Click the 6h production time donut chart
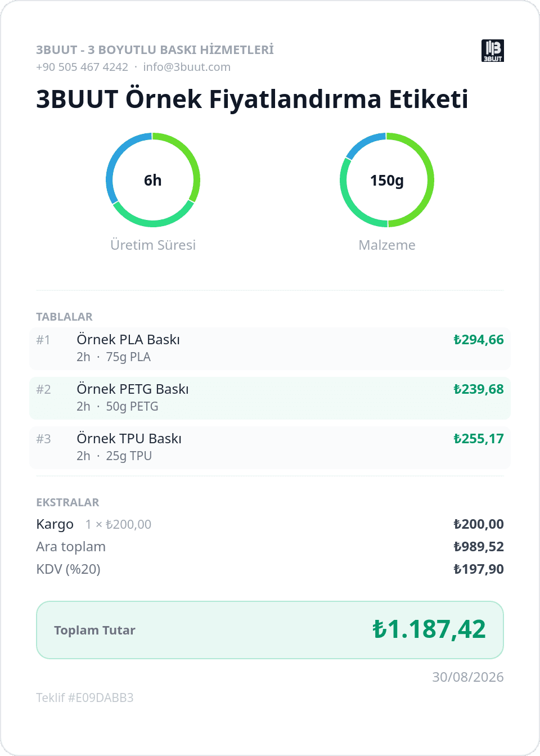Screen dimensions: 540x756 [153, 180]
